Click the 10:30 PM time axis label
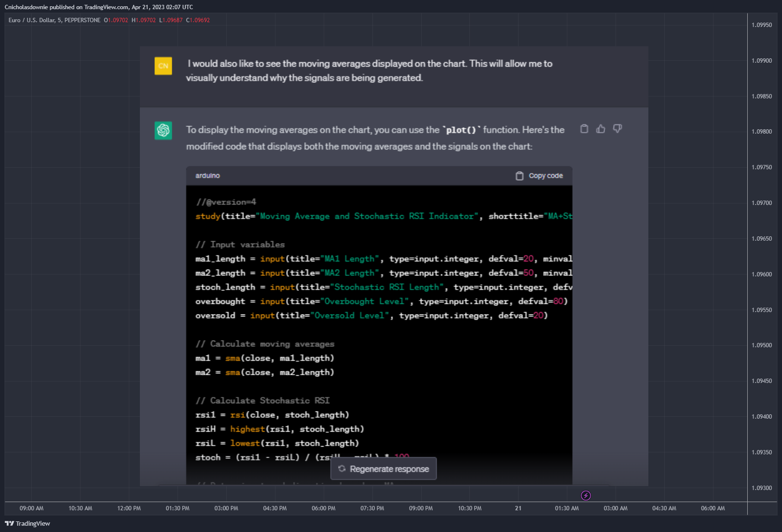Viewport: 782px width, 532px height. 469,508
